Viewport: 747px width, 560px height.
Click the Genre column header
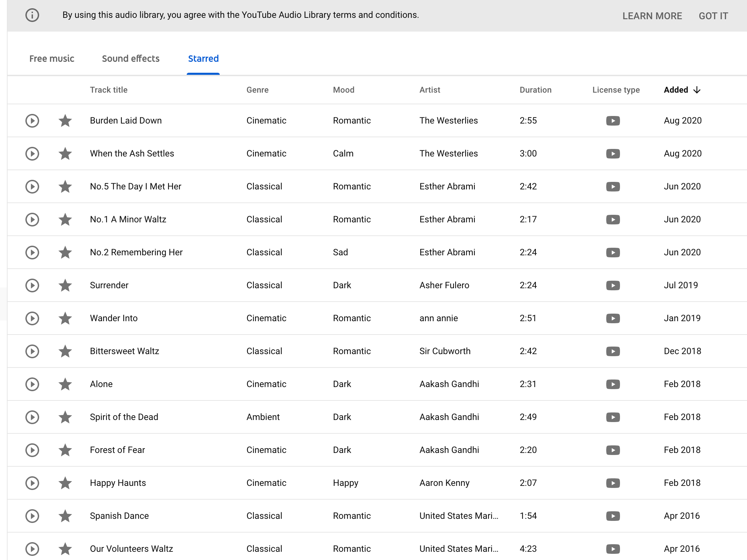click(257, 90)
